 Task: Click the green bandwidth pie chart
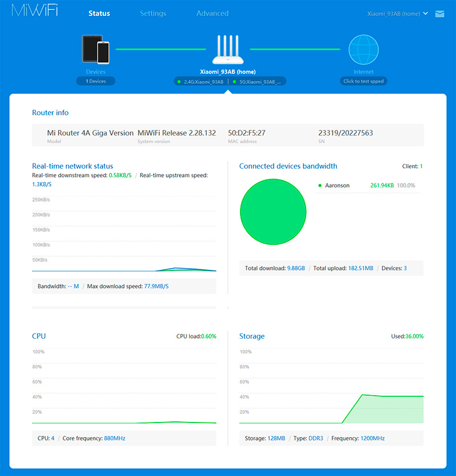point(273,211)
